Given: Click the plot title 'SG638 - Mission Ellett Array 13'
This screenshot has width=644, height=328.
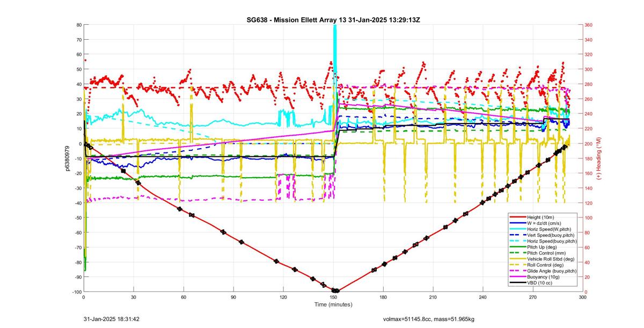Looking at the screenshot, I should 296,20.
